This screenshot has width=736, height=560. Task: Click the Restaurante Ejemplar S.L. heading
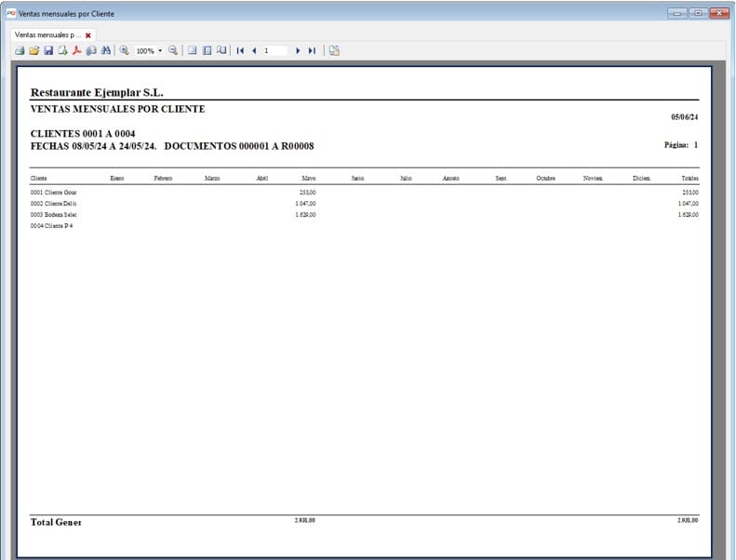[97, 92]
